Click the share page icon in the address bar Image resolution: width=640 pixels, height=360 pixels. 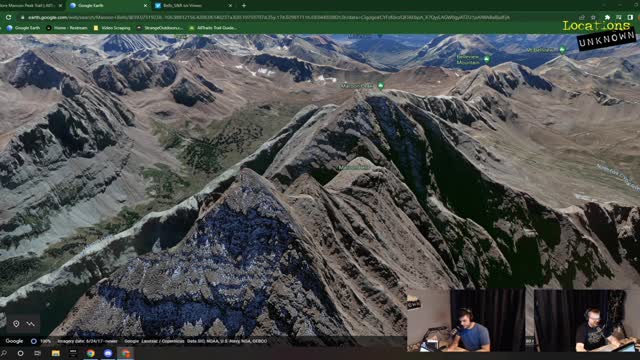(x=582, y=18)
